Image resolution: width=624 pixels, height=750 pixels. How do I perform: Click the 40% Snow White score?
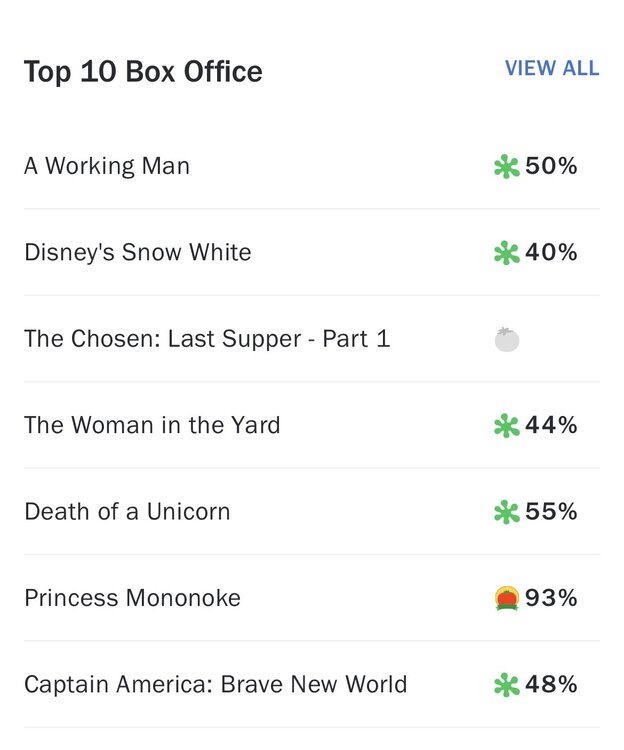pos(551,252)
